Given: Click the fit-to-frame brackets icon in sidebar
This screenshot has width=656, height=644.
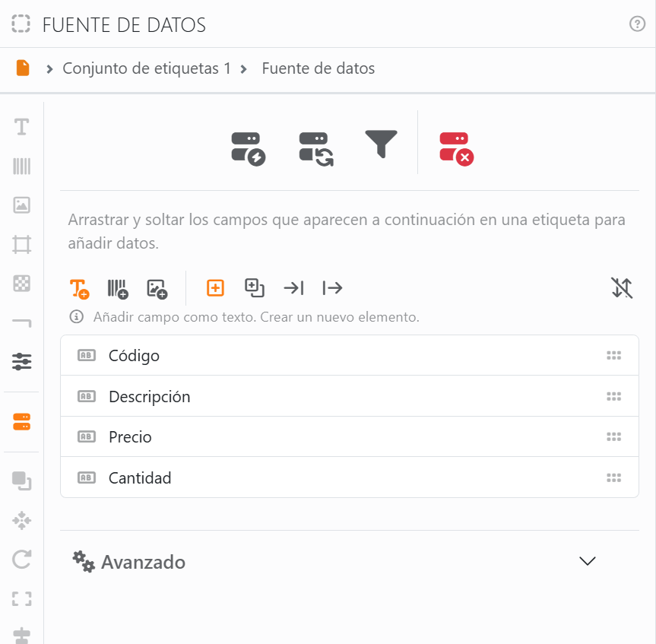Looking at the screenshot, I should (x=22, y=599).
